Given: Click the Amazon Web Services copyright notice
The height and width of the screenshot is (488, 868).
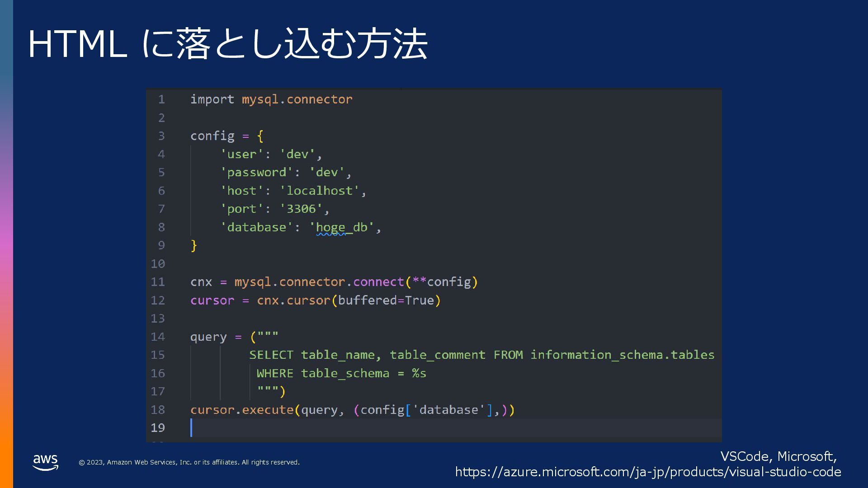Looking at the screenshot, I should [x=189, y=462].
